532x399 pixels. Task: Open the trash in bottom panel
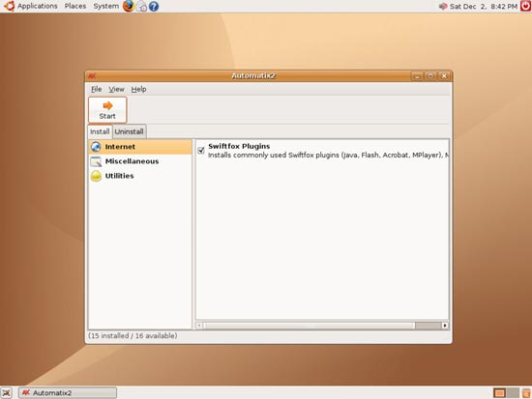tap(526, 393)
